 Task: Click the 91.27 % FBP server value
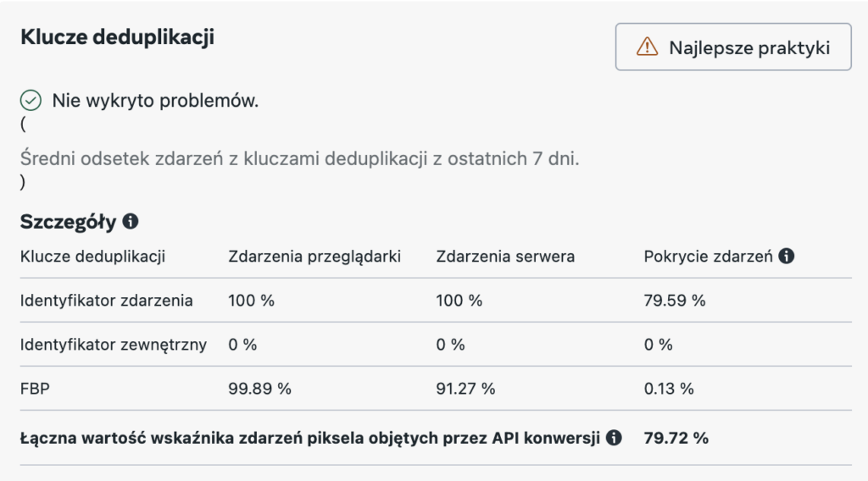point(465,389)
